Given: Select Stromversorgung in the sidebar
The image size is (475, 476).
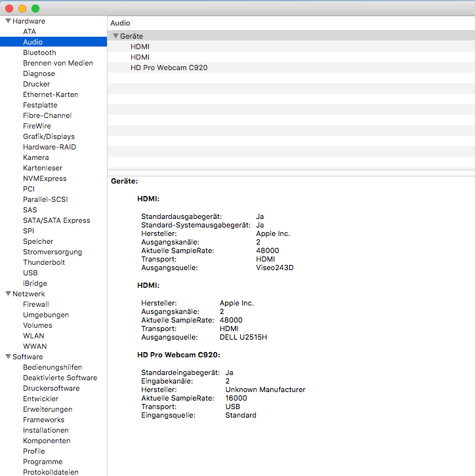Looking at the screenshot, I should (x=52, y=252).
